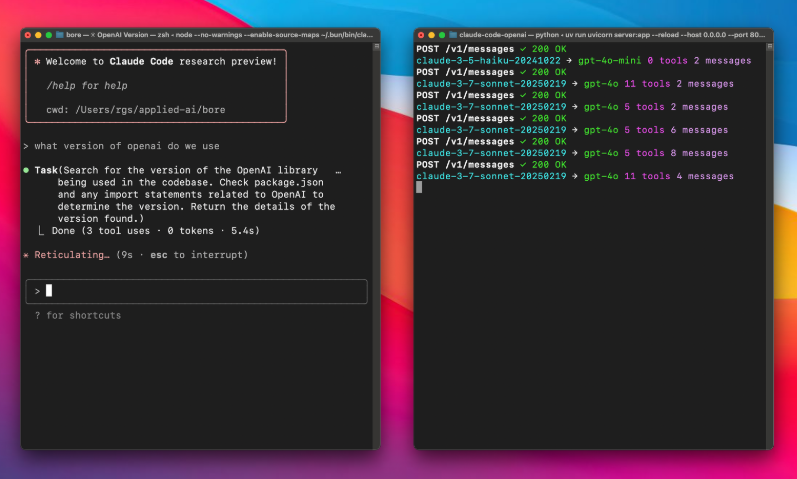Zoom the bore terminal window with green button
This screenshot has width=797, height=479.
[x=49, y=35]
